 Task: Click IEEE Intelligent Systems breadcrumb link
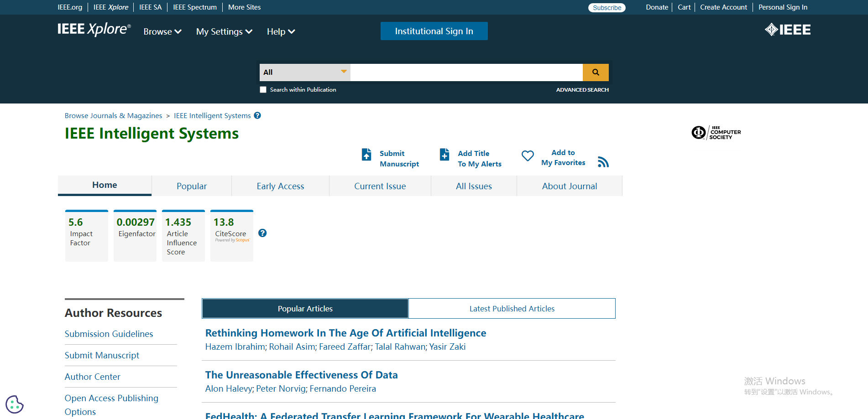212,116
